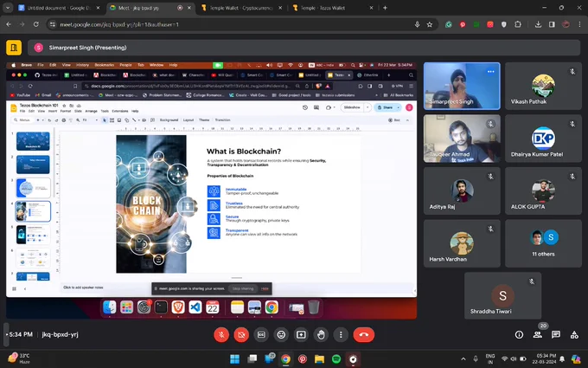Toggle closed captions in Meet
This screenshot has width=588, height=368.
click(x=261, y=334)
